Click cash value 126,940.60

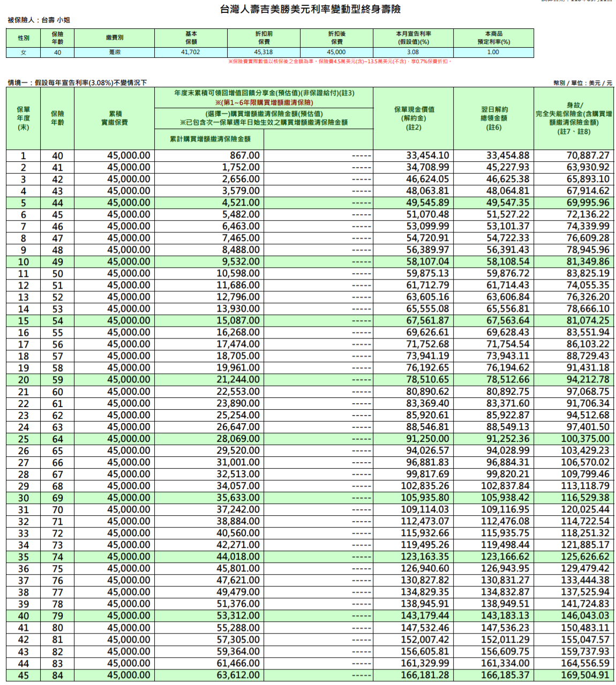pyautogui.click(x=425, y=568)
